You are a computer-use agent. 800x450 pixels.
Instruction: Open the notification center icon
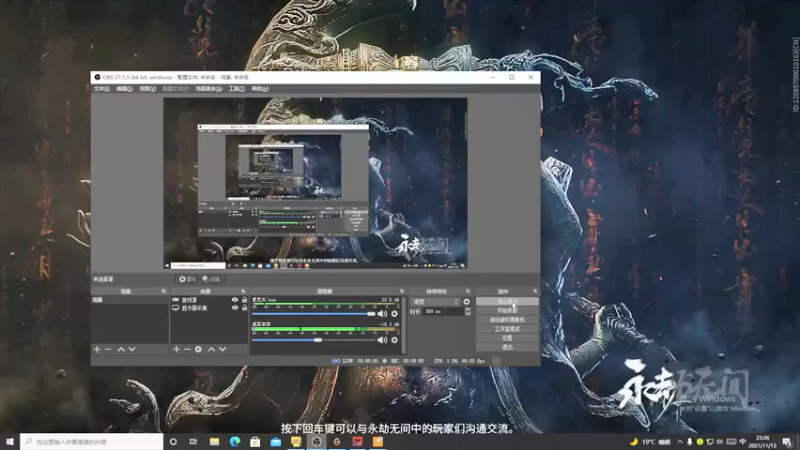788,442
